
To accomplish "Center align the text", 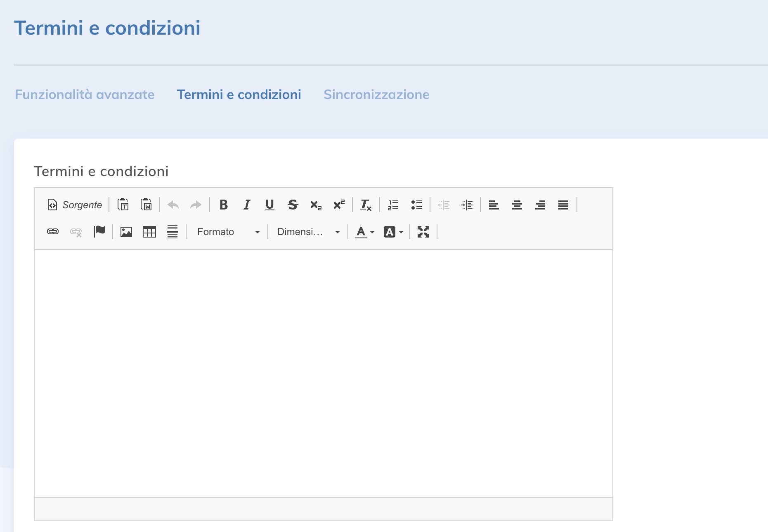I will tap(517, 205).
